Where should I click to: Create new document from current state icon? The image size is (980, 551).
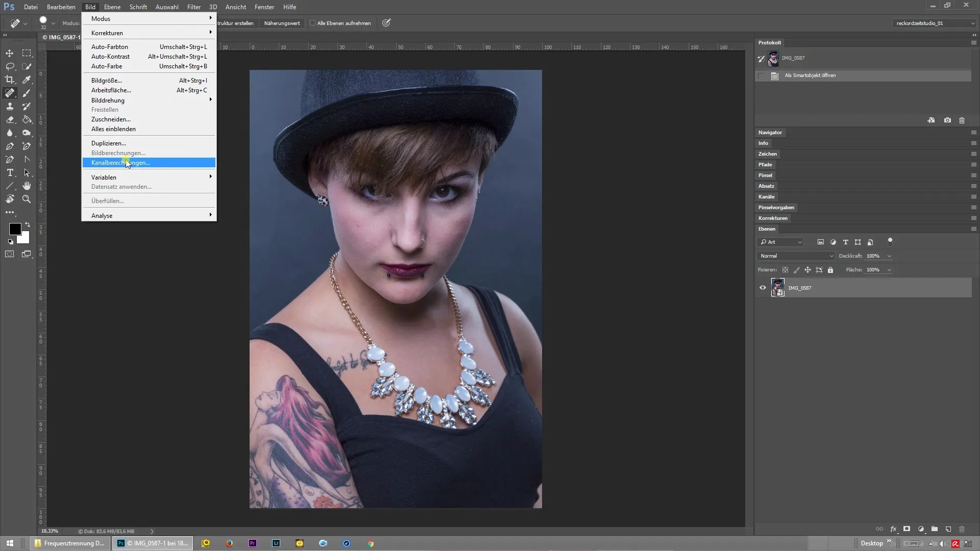click(931, 120)
